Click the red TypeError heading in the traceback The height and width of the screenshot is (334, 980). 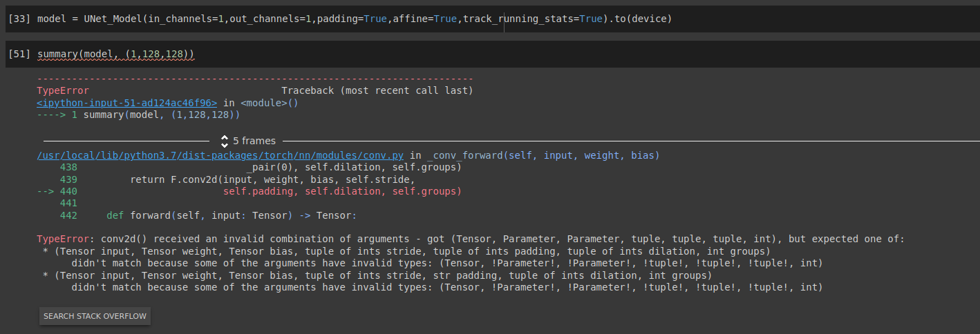pyautogui.click(x=63, y=90)
